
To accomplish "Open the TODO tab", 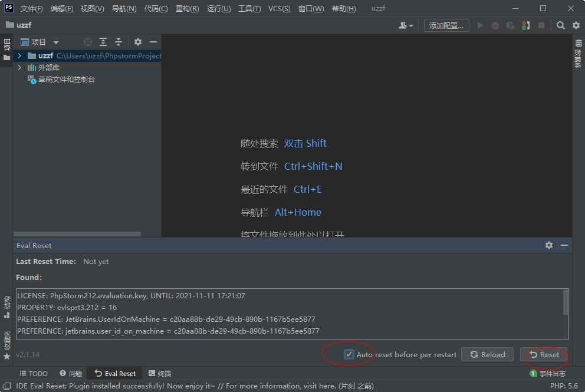I will pyautogui.click(x=34, y=373).
